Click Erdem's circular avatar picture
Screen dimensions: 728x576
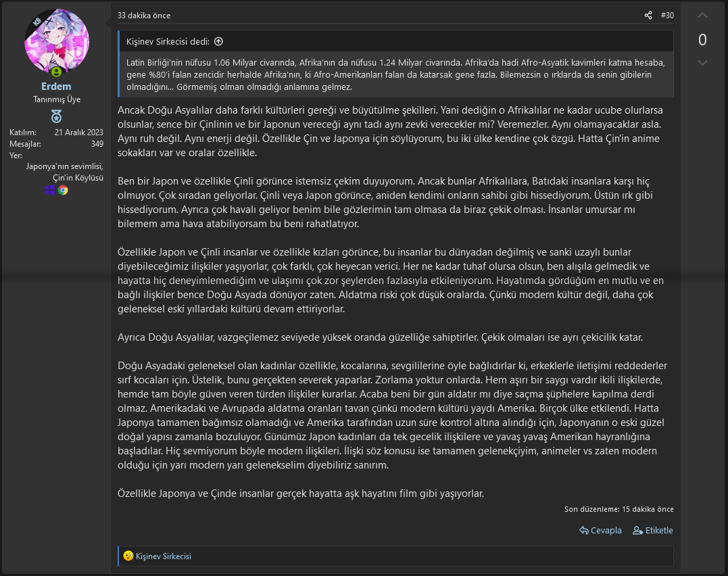click(57, 42)
